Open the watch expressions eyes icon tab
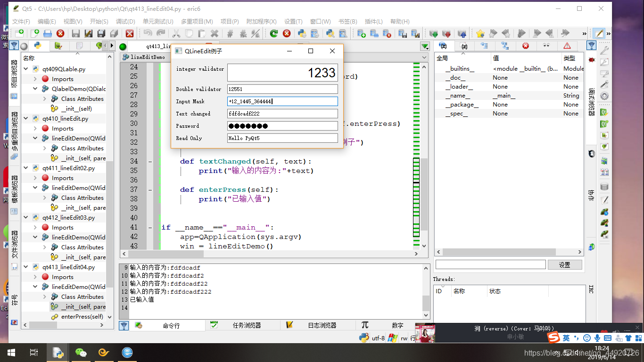The height and width of the screenshot is (362, 644). (x=546, y=46)
